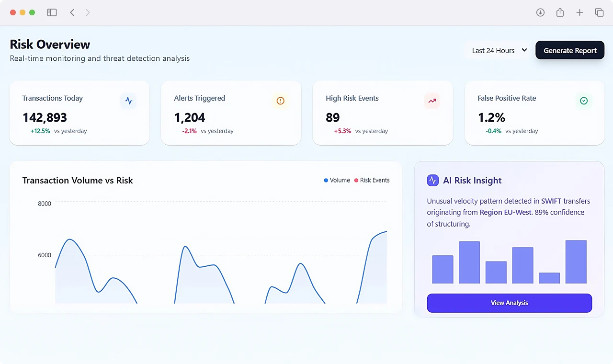Click the Alerts Triggered card label
This screenshot has width=613, height=364.
[x=200, y=98]
